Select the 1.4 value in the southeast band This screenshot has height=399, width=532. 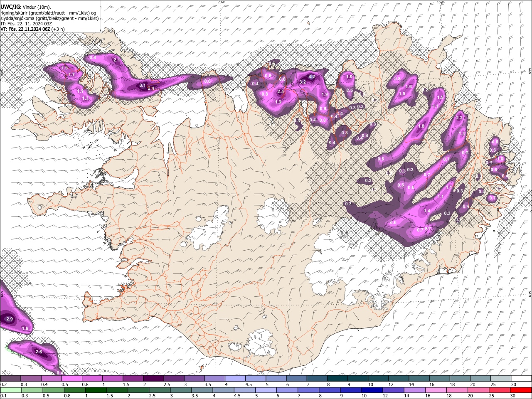click(427, 211)
